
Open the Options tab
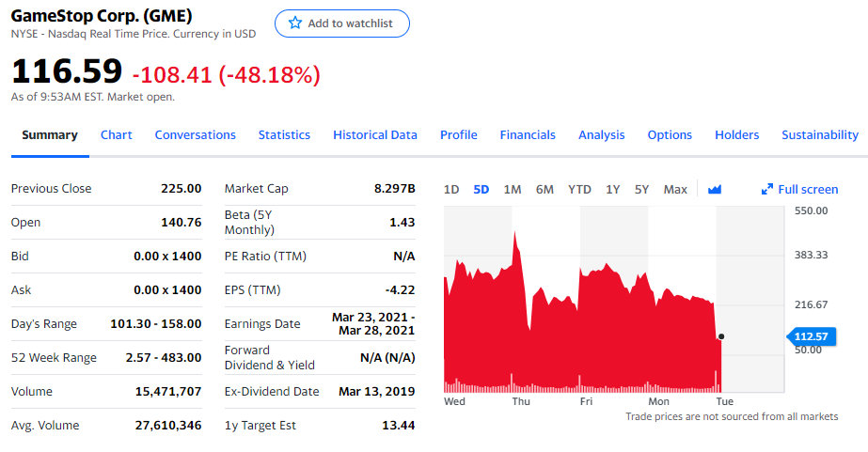(670, 135)
